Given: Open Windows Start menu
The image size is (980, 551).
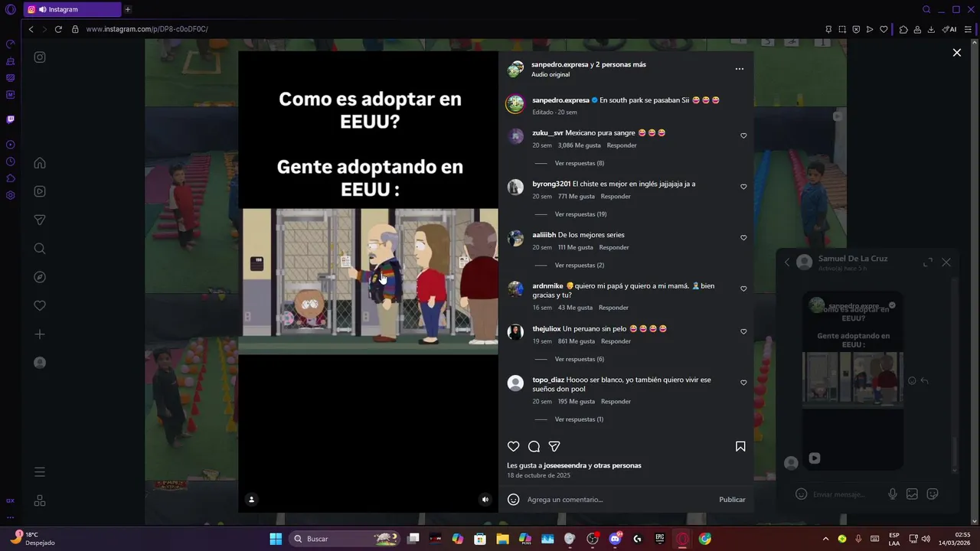Looking at the screenshot, I should (276, 539).
